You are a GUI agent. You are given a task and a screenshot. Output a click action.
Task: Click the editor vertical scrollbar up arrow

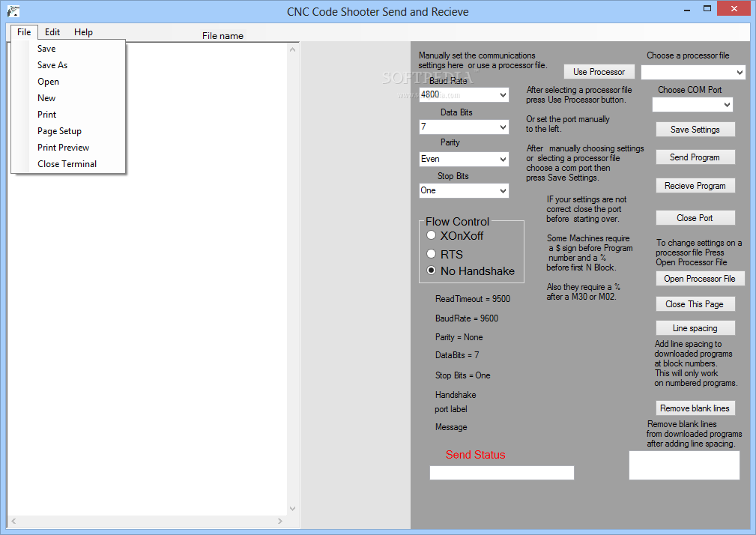coord(292,49)
